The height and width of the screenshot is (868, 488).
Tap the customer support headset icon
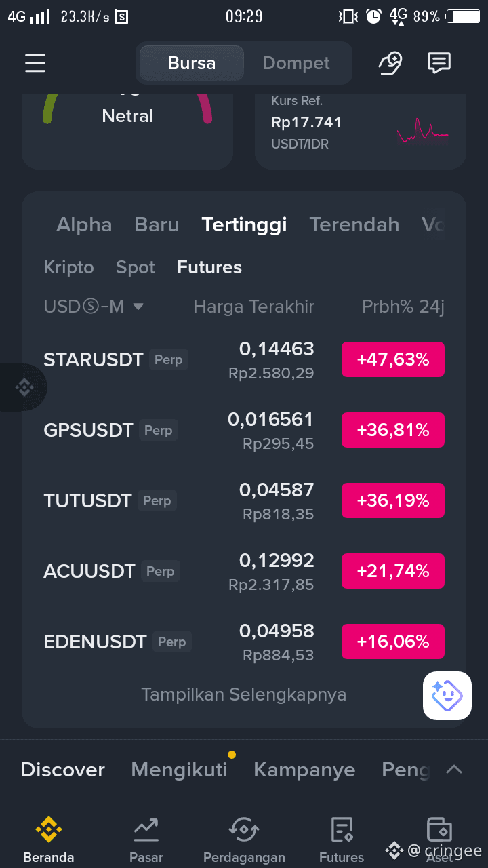[390, 63]
